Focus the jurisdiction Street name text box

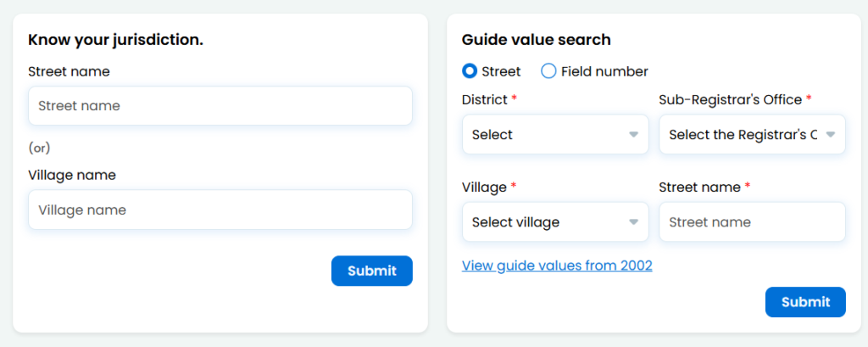click(220, 106)
